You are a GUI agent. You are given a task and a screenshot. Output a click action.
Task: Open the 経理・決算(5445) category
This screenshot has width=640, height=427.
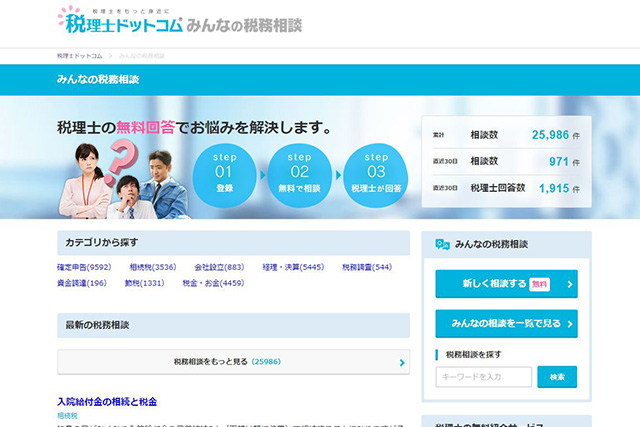(x=293, y=267)
